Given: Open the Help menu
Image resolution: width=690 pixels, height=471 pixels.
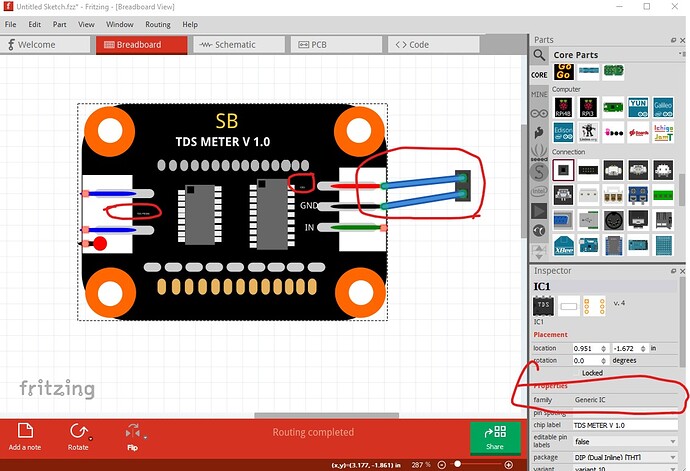Looking at the screenshot, I should (190, 25).
